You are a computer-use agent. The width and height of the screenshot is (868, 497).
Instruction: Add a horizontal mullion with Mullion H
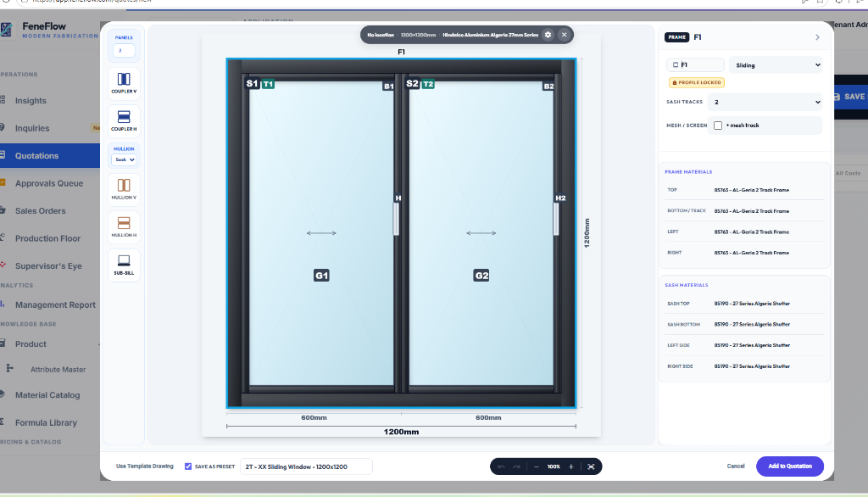click(124, 226)
